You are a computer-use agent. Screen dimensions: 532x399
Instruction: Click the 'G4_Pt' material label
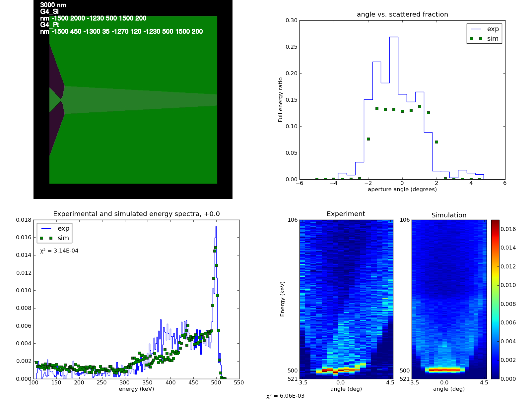tap(50, 25)
